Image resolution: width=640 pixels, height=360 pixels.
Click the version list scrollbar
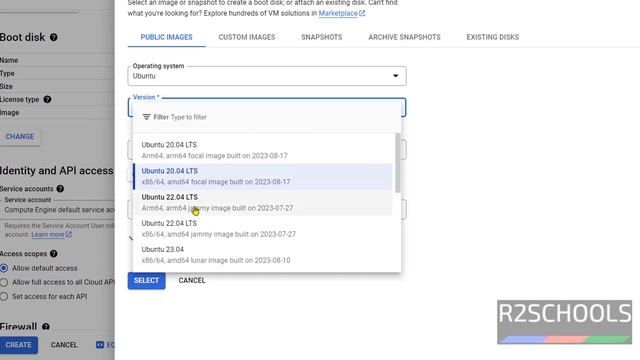coord(398,163)
